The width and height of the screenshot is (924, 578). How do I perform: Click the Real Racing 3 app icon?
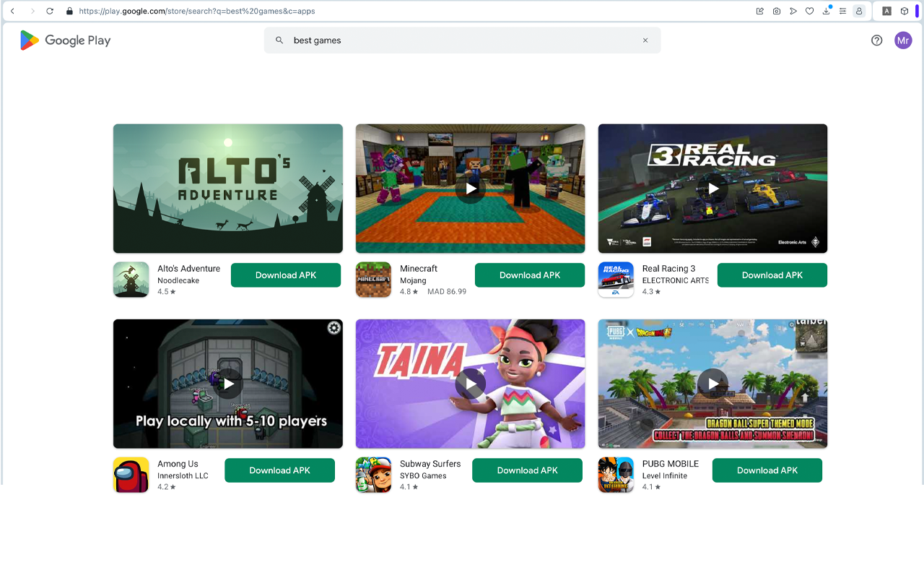point(616,280)
